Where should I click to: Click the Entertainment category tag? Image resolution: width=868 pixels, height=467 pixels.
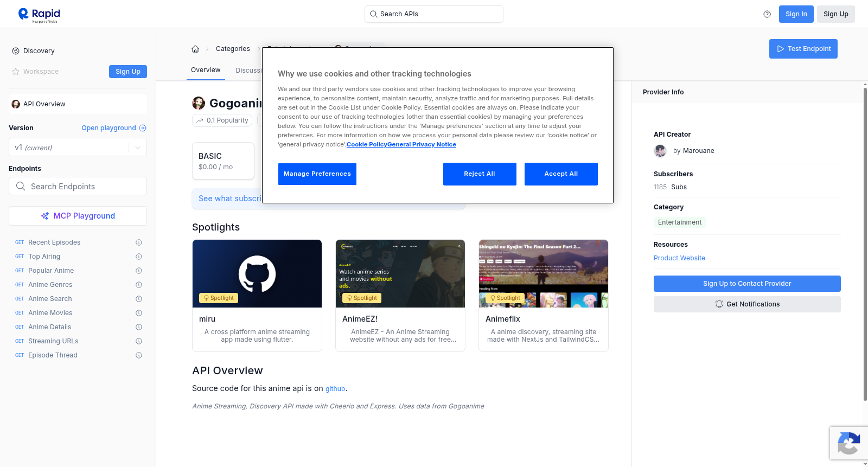click(x=680, y=222)
